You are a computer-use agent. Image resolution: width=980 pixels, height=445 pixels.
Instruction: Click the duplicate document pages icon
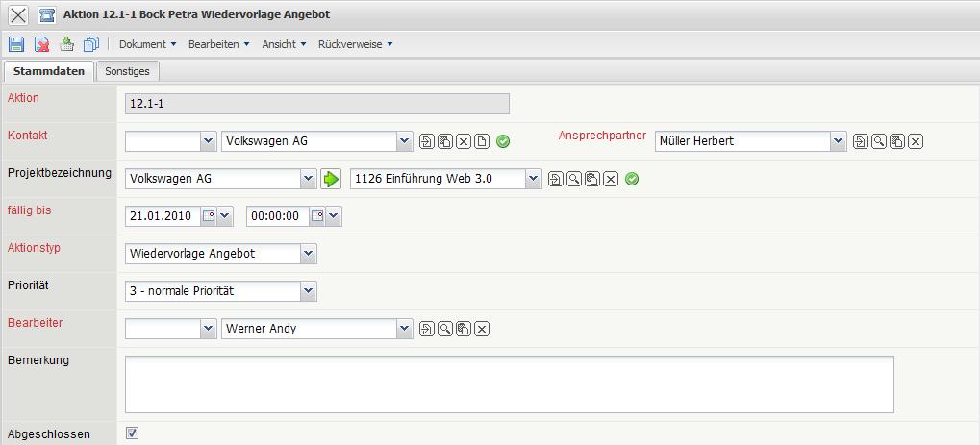click(x=91, y=44)
